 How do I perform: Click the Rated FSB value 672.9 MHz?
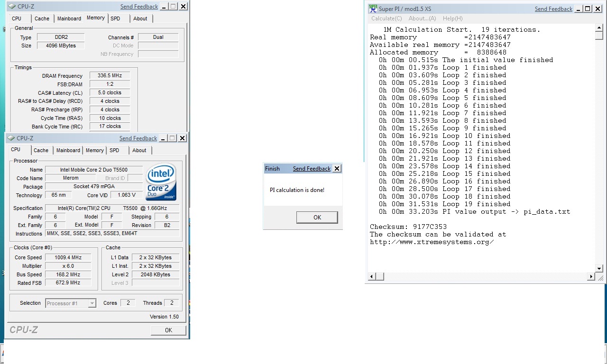(68, 282)
